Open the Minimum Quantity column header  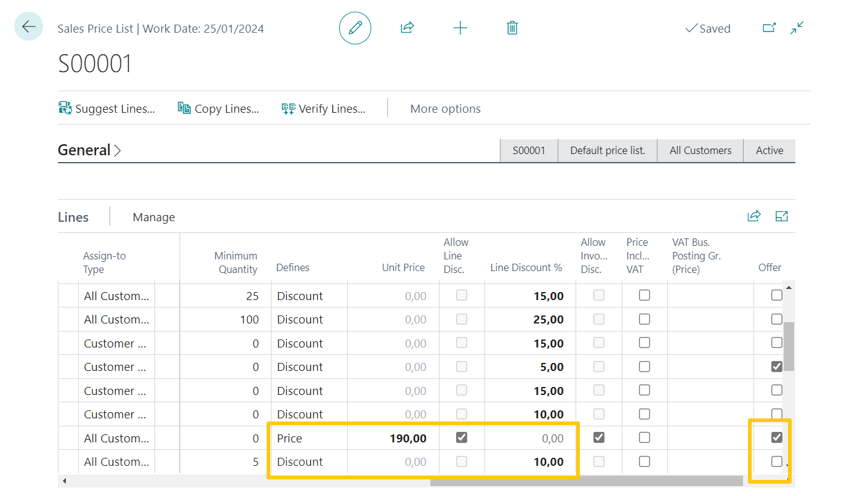tap(236, 262)
